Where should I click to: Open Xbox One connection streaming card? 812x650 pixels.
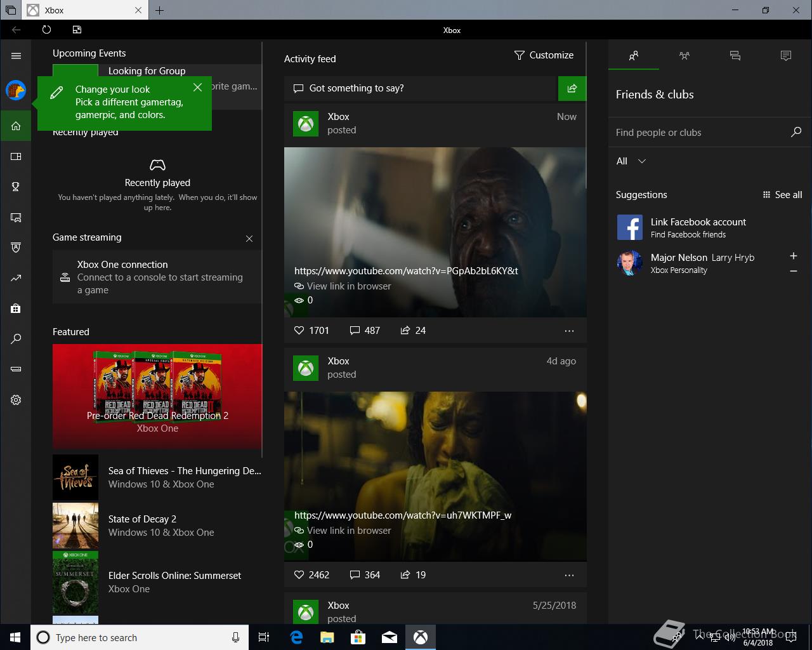[x=157, y=277]
